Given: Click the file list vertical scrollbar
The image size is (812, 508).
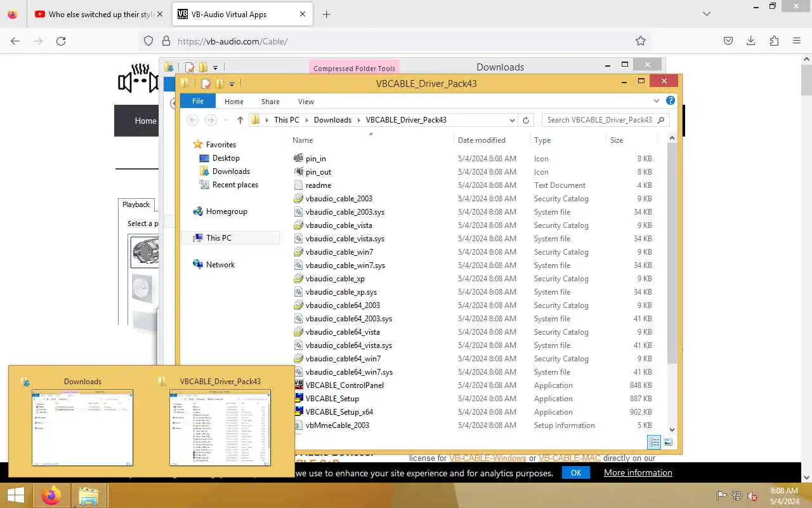Looking at the screenshot, I should click(x=672, y=254).
